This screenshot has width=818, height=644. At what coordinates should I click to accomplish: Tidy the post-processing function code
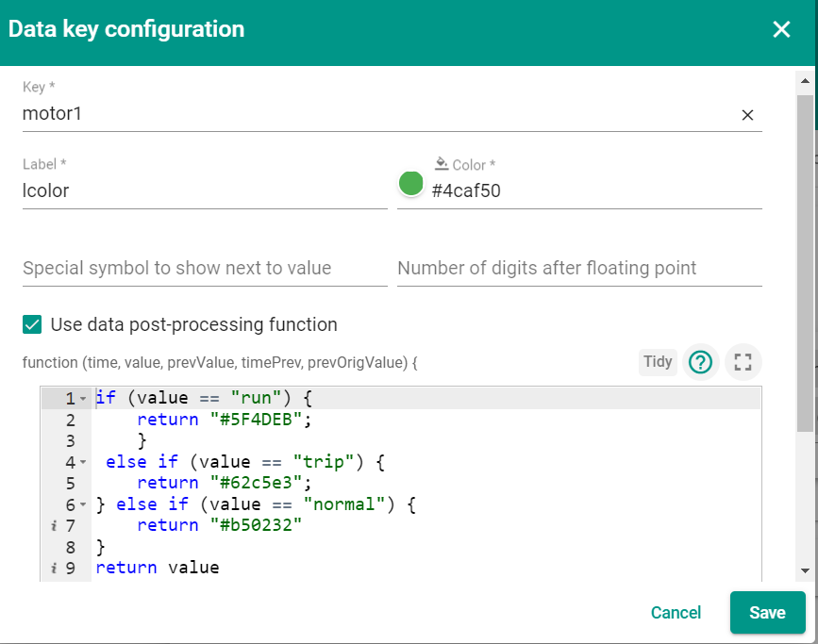tap(658, 362)
